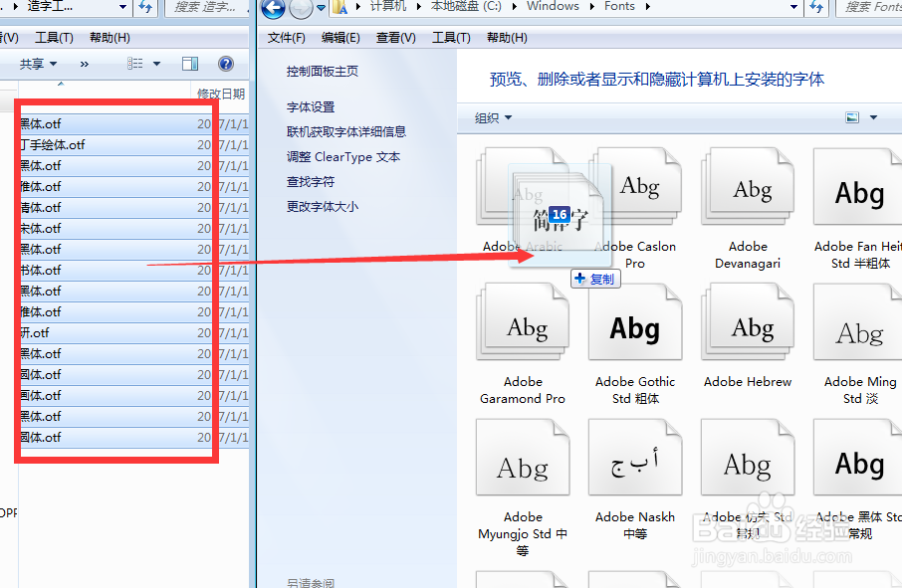Image resolution: width=902 pixels, height=588 pixels.
Task: Click view mode icon in left window toolbar
Action: [134, 64]
